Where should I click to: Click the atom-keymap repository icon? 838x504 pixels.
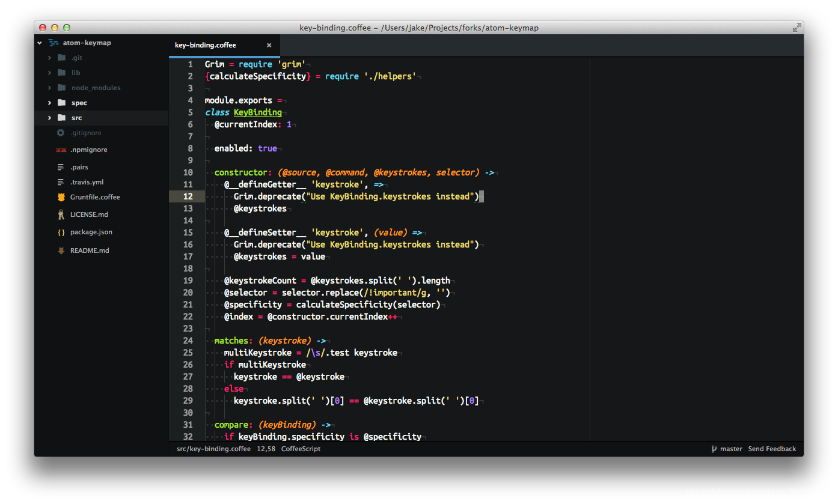[x=54, y=43]
